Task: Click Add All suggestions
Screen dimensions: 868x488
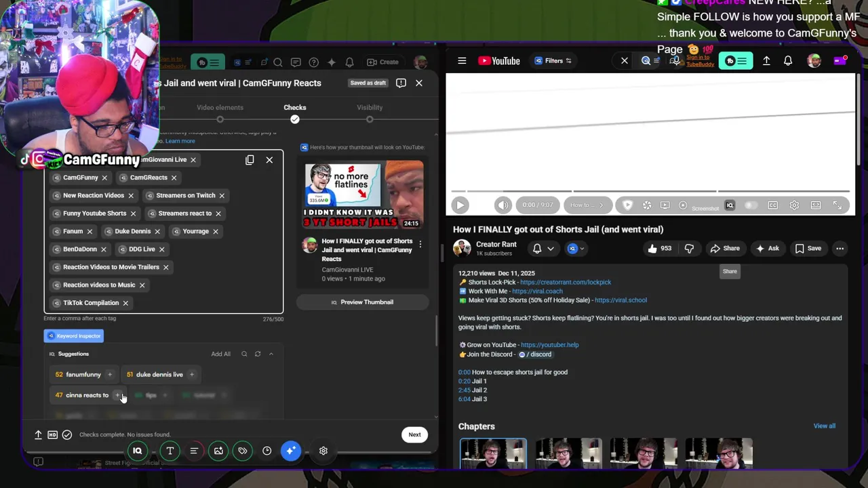Action: (x=220, y=354)
